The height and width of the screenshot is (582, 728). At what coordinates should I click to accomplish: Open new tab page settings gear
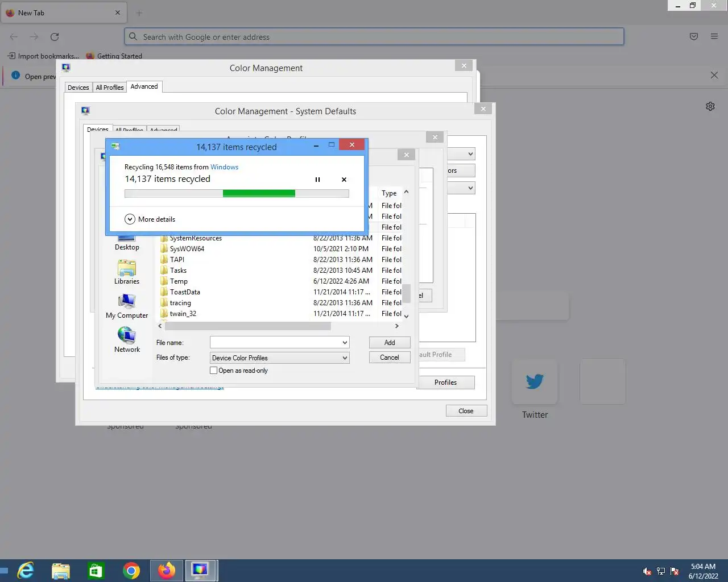click(x=710, y=106)
